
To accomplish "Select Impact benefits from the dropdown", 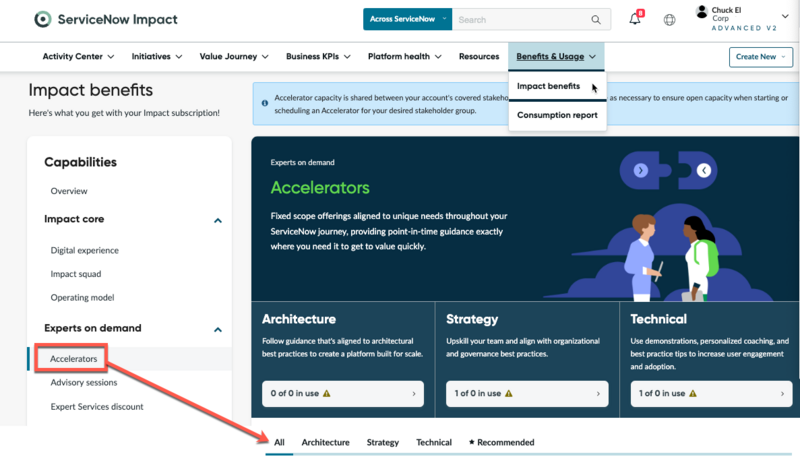I will point(548,86).
